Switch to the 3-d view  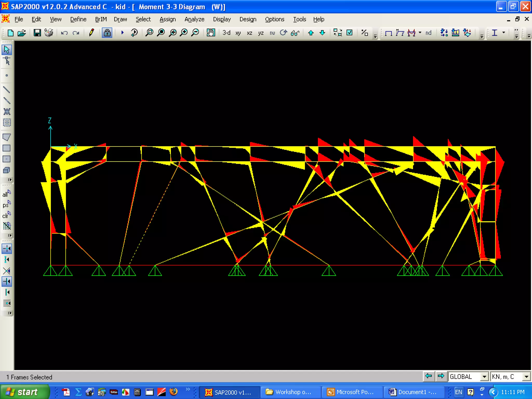point(226,33)
